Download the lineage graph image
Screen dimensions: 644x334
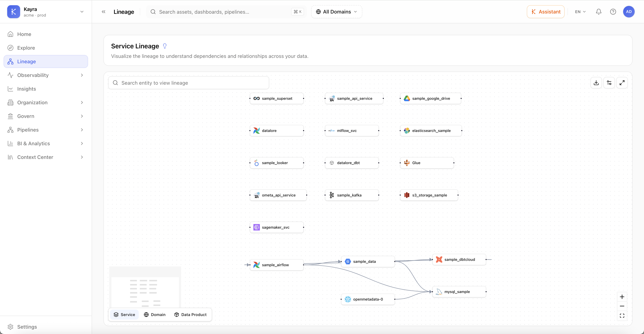(x=596, y=83)
